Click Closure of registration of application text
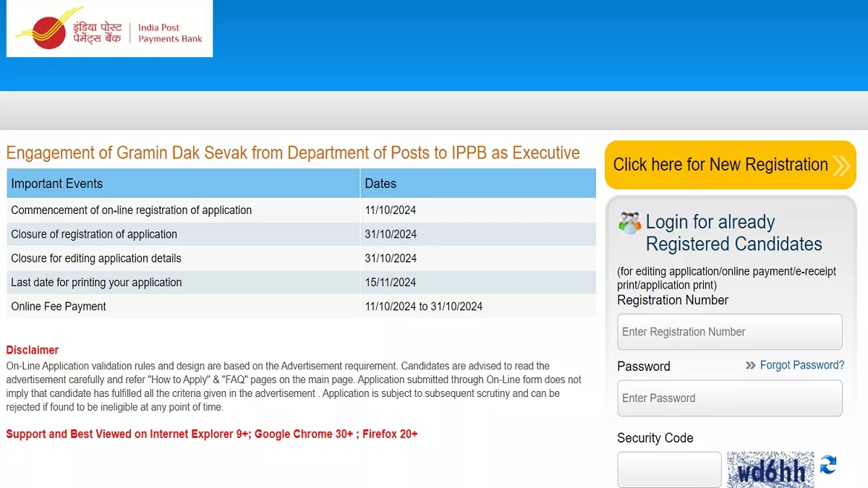868x488 pixels. pos(94,234)
